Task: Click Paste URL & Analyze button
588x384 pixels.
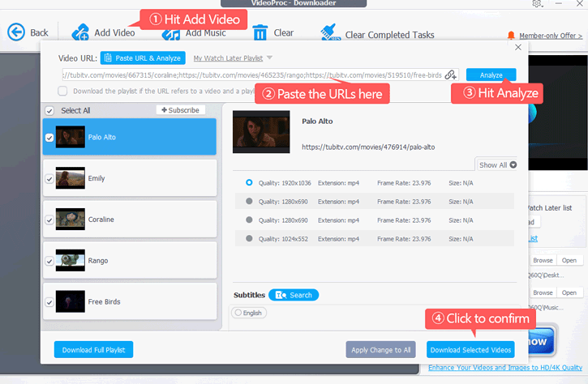Action: [143, 58]
